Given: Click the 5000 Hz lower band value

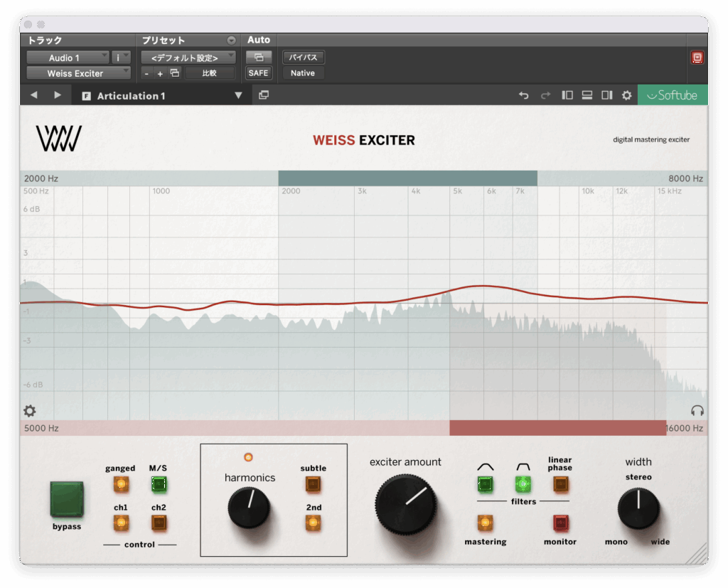Looking at the screenshot, I should [41, 428].
